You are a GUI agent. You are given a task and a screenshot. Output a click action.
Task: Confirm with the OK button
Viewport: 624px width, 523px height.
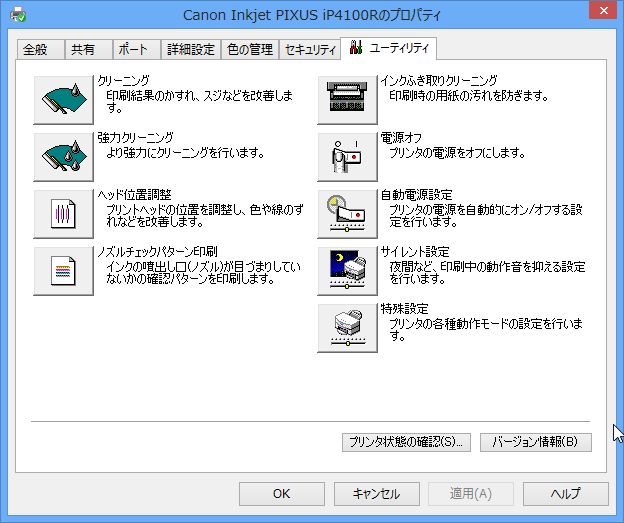[282, 494]
